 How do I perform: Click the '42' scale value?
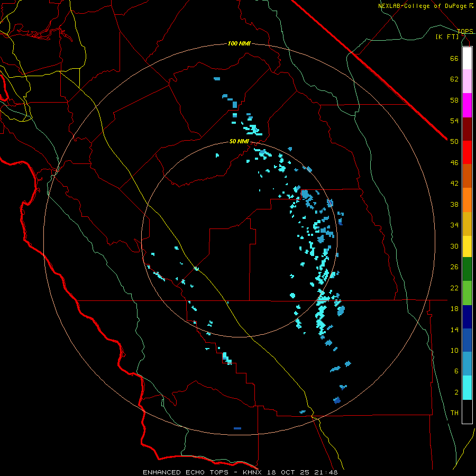coord(454,184)
